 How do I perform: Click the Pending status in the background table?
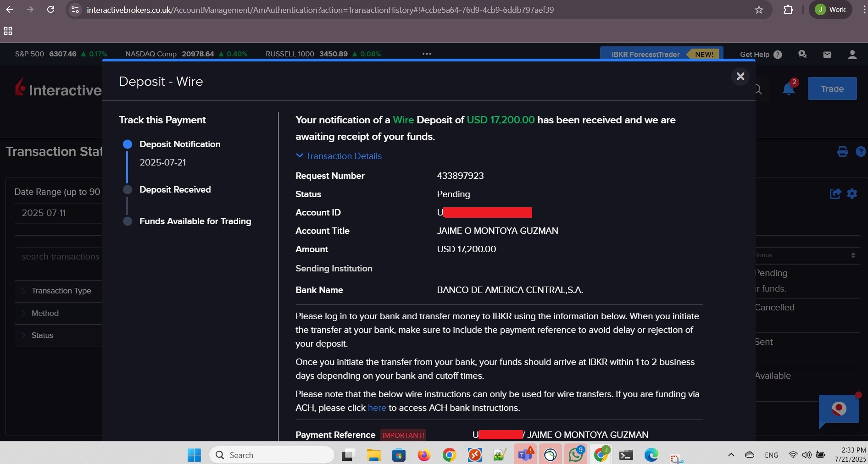(771, 273)
